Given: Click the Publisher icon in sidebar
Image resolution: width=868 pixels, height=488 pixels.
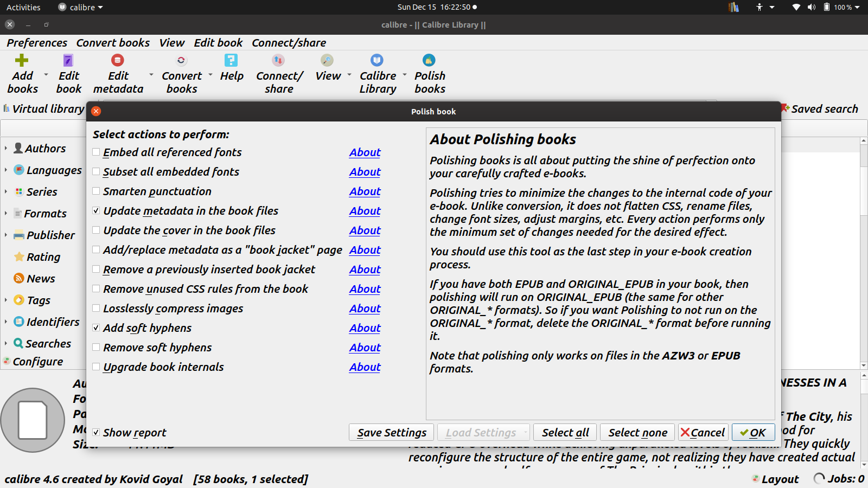Looking at the screenshot, I should point(19,235).
